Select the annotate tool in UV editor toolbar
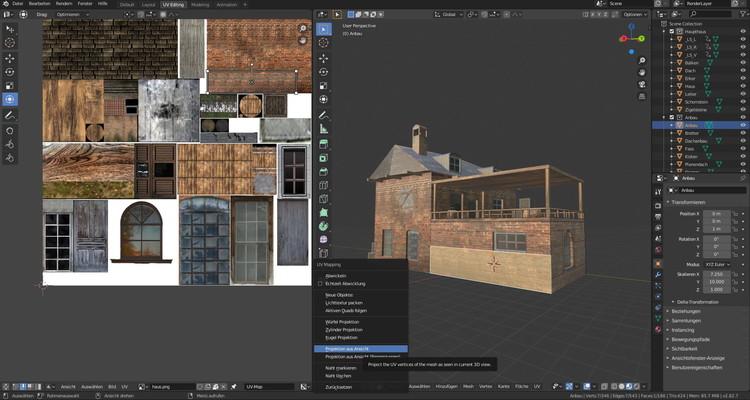The image size is (750, 400). [10, 115]
